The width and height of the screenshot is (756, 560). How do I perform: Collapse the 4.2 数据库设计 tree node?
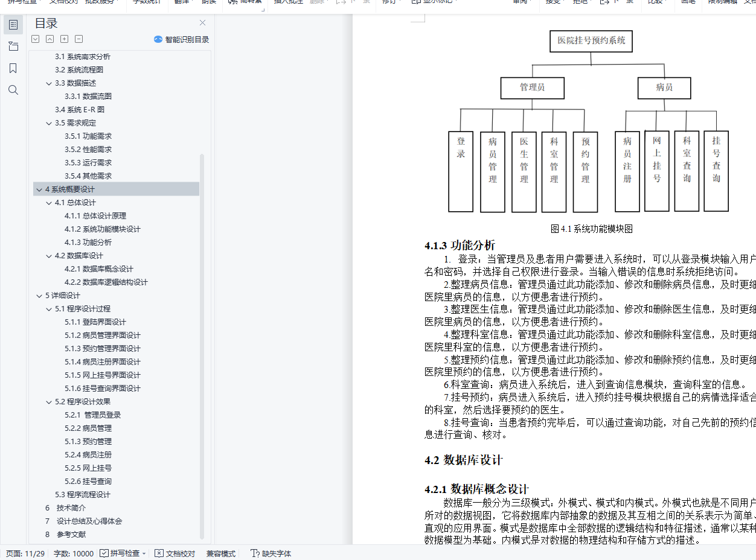point(49,256)
